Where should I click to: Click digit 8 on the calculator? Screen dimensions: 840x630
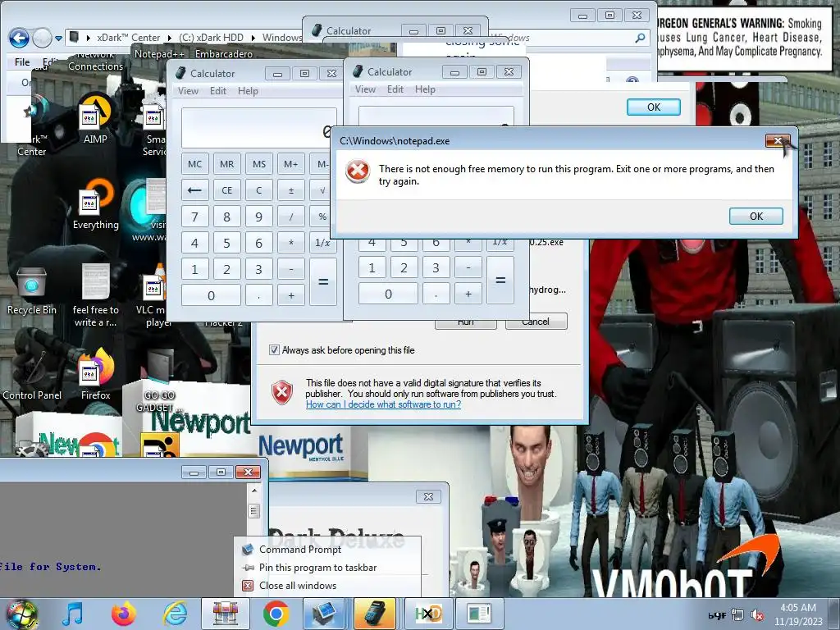pyautogui.click(x=226, y=217)
